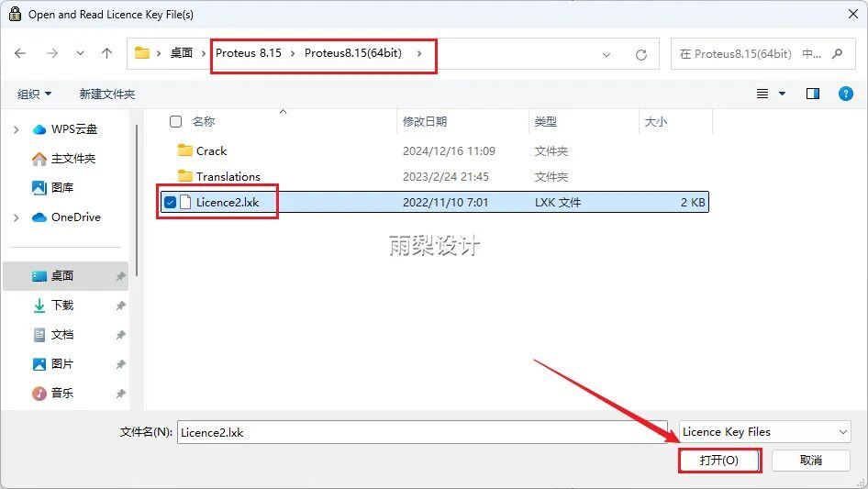The image size is (868, 489).
Task: Create folder with 新建文件夹
Action: [x=106, y=94]
